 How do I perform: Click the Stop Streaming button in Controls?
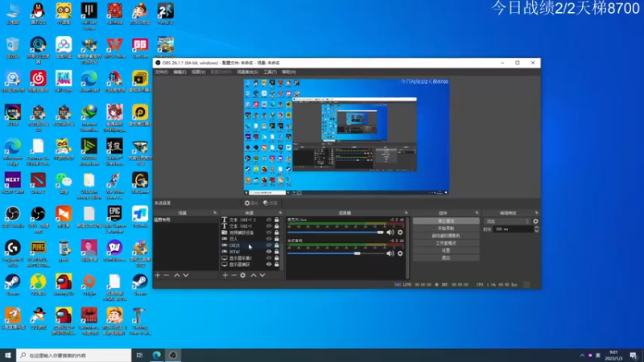coord(446,220)
